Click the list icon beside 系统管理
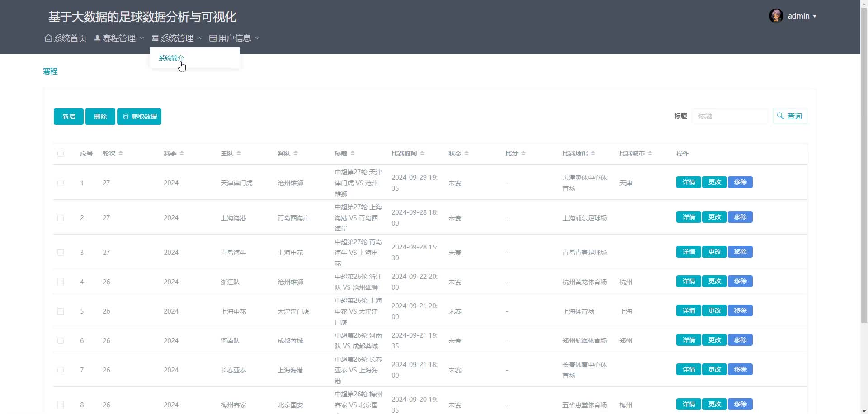 click(x=155, y=38)
